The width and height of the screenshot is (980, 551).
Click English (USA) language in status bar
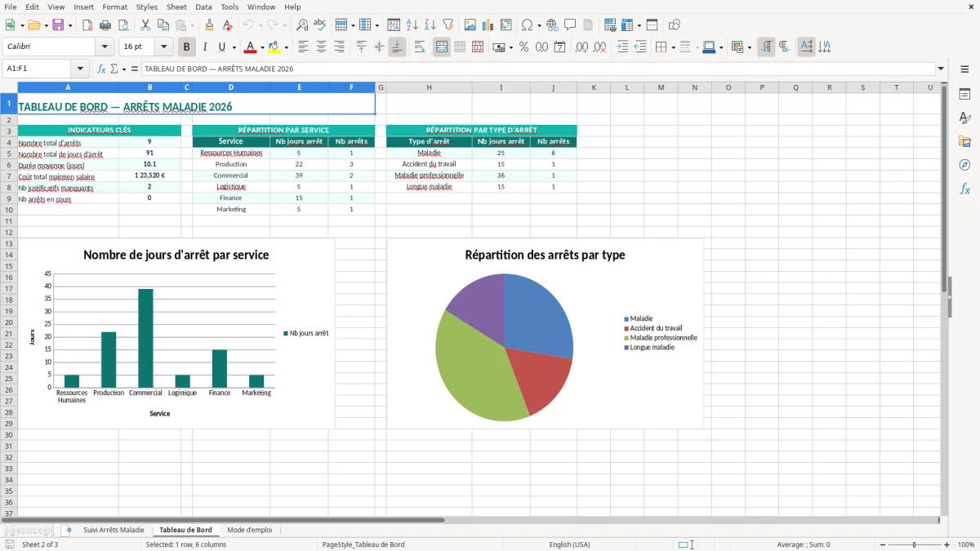coord(569,544)
